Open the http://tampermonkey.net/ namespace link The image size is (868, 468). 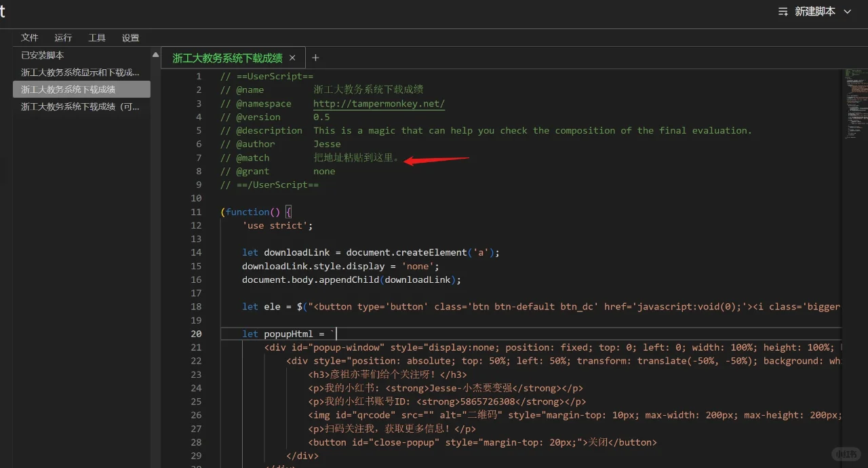(x=379, y=103)
